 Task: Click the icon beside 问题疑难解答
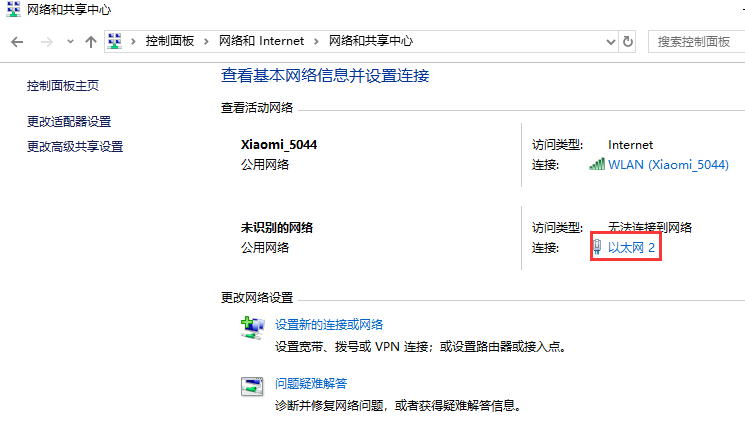pos(251,386)
